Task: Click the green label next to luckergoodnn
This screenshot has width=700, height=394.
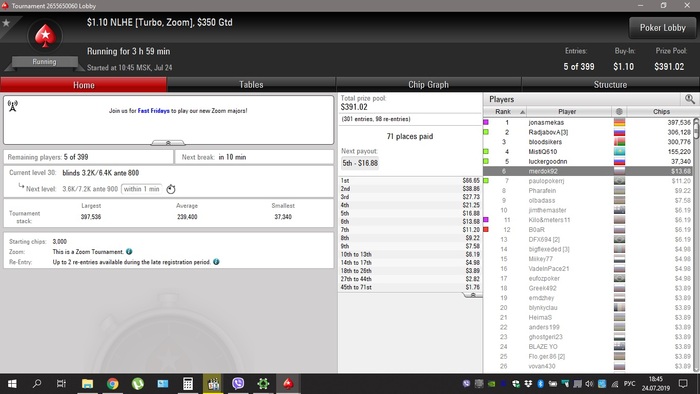Action: click(486, 161)
